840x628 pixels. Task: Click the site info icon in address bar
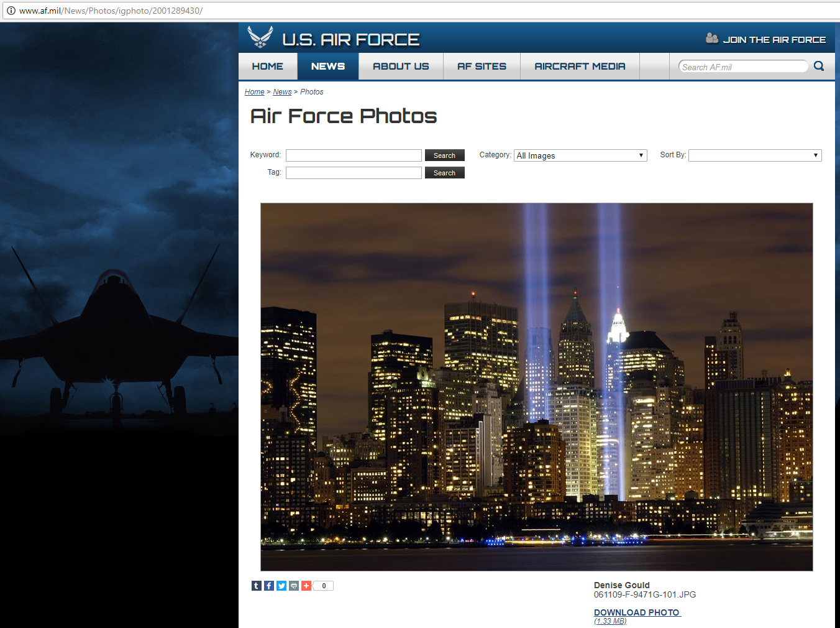tap(11, 11)
